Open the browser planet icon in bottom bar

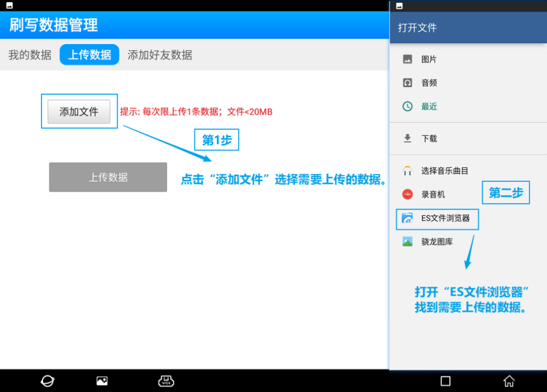click(48, 381)
